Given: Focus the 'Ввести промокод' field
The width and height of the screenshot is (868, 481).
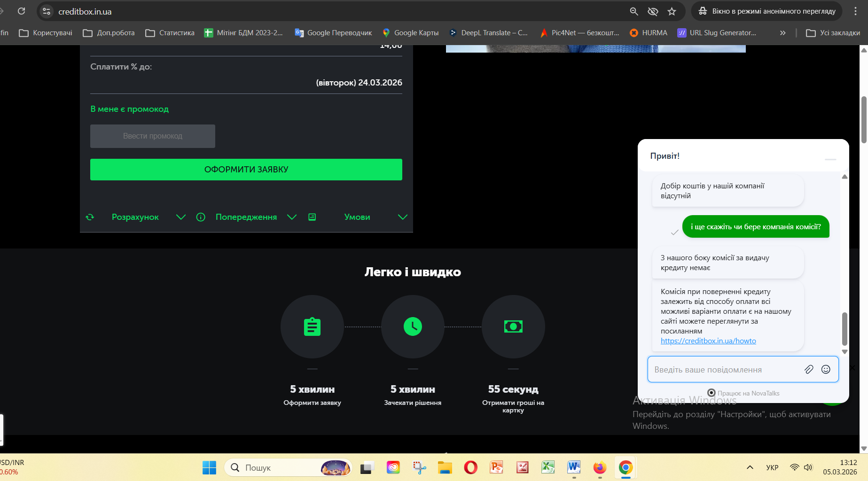Looking at the screenshot, I should click(x=153, y=136).
